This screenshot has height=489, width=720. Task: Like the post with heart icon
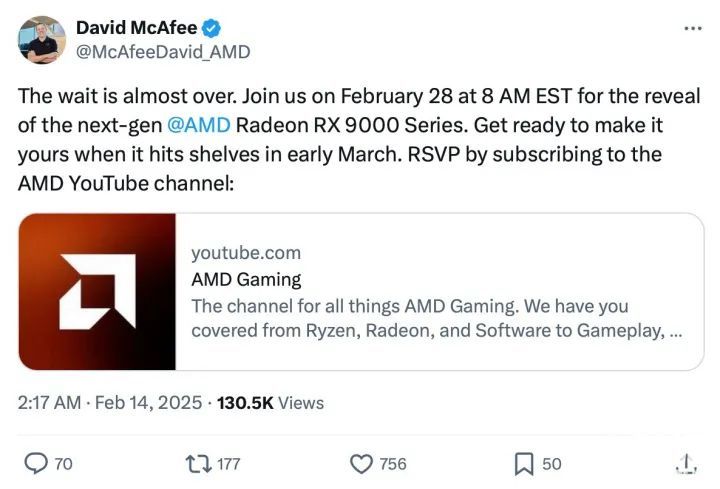click(x=360, y=463)
